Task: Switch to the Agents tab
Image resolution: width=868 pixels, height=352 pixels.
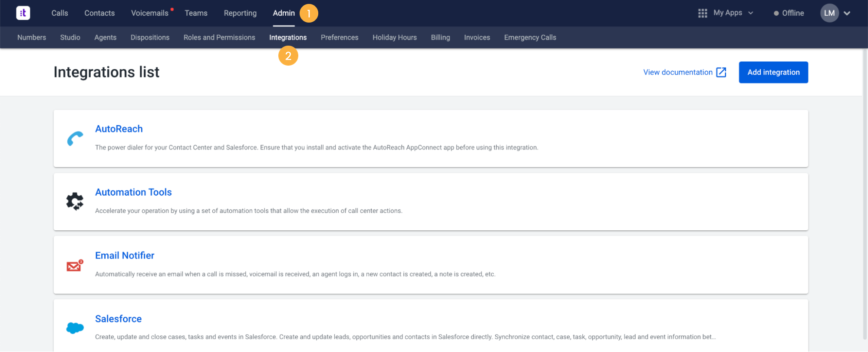Action: (x=105, y=37)
